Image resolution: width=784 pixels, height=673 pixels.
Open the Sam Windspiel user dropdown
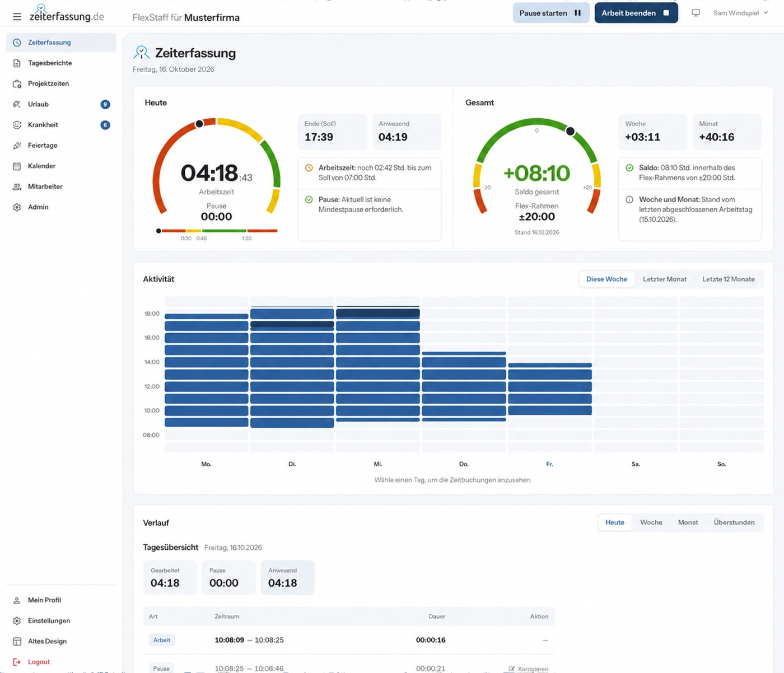tap(740, 13)
